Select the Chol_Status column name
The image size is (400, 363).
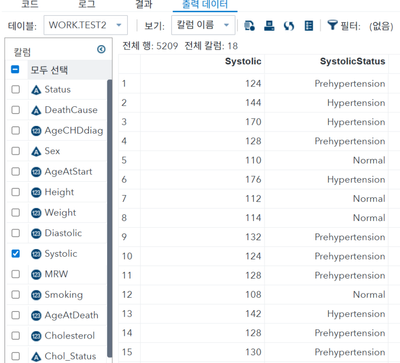pos(70,356)
